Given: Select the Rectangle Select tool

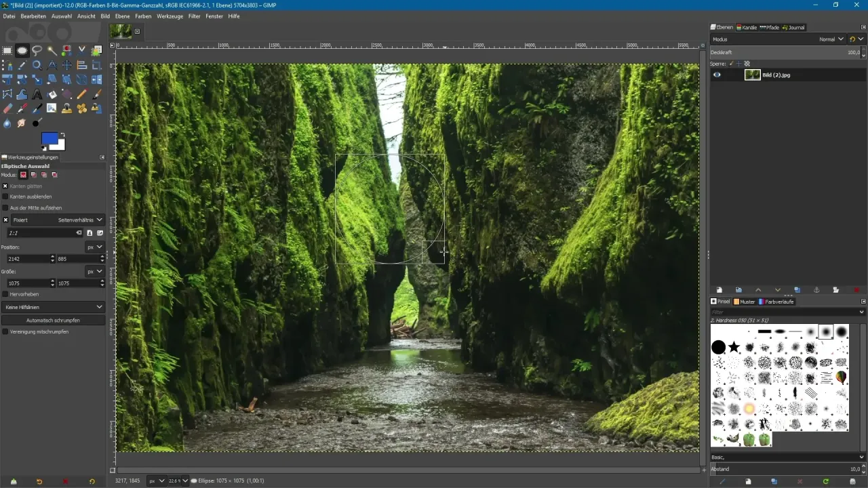Looking at the screenshot, I should point(7,50).
